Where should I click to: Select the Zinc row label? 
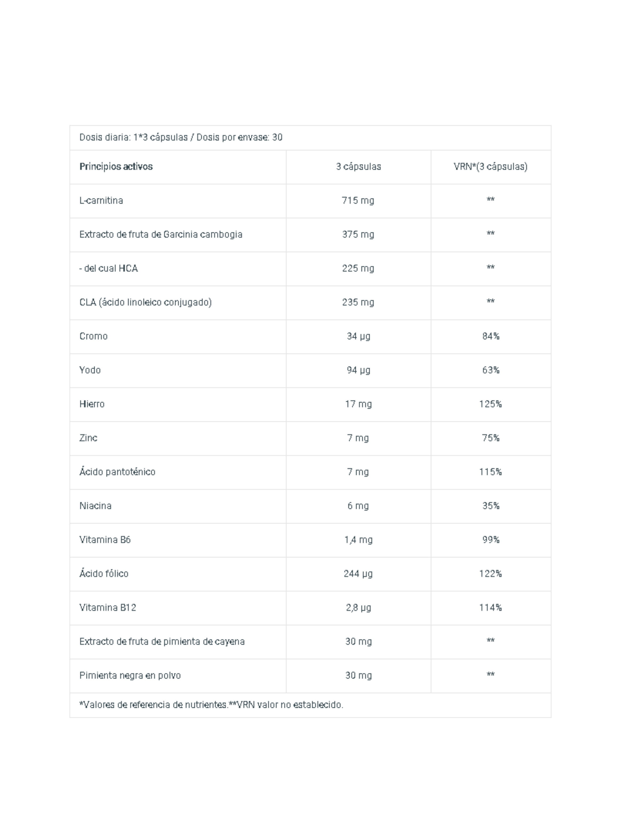tap(88, 438)
